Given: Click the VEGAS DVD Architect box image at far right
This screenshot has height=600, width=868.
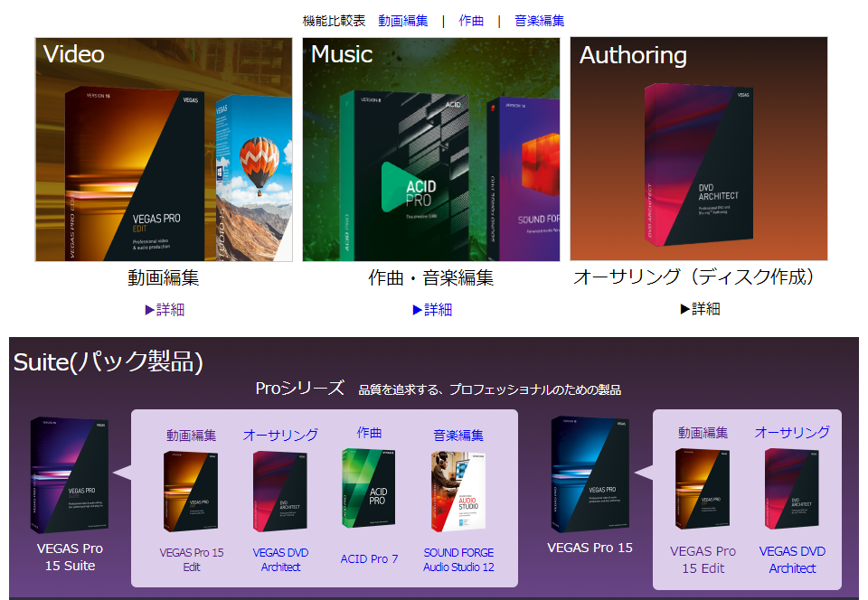Looking at the screenshot, I should (792, 489).
